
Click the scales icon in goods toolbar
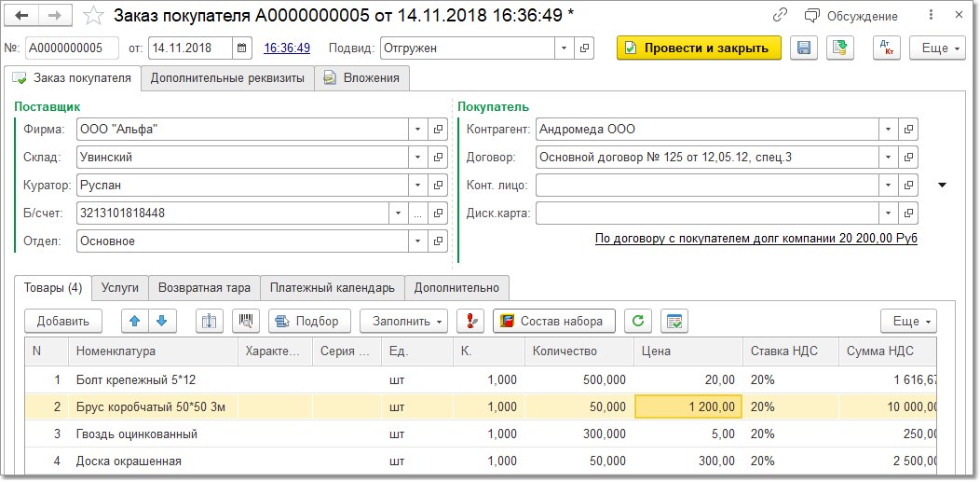tap(210, 322)
